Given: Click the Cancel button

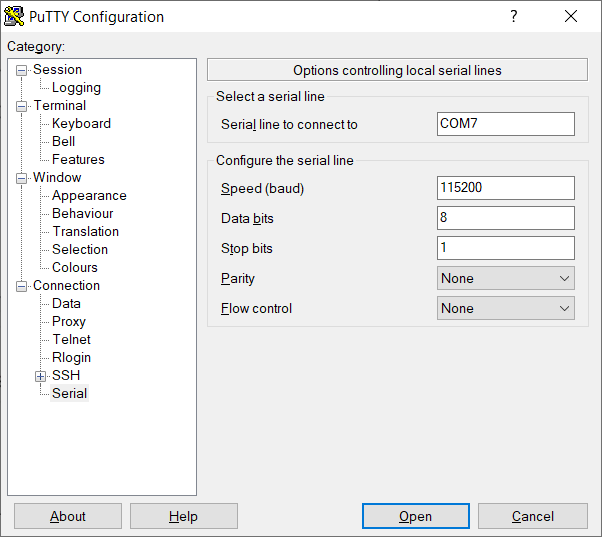Looking at the screenshot, I should tap(532, 516).
